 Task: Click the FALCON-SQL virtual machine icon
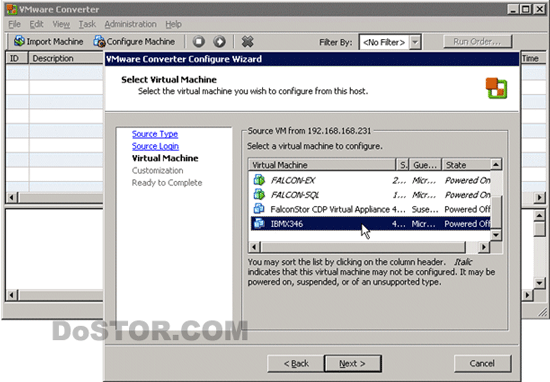tap(259, 194)
